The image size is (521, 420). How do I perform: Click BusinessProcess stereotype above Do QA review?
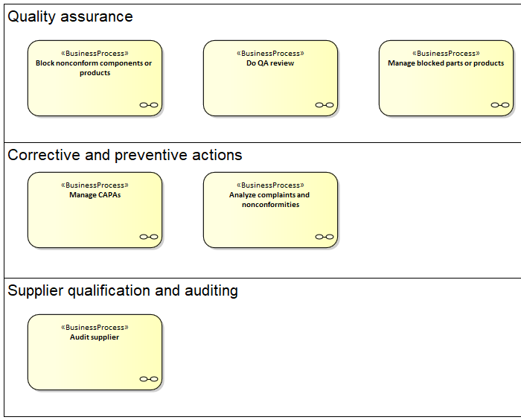(270, 54)
